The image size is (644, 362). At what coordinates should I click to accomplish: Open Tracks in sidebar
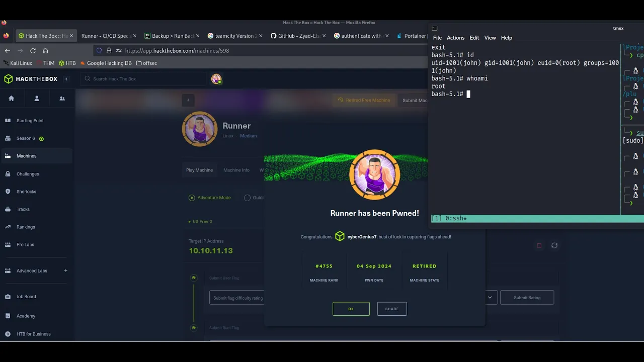tap(36, 209)
